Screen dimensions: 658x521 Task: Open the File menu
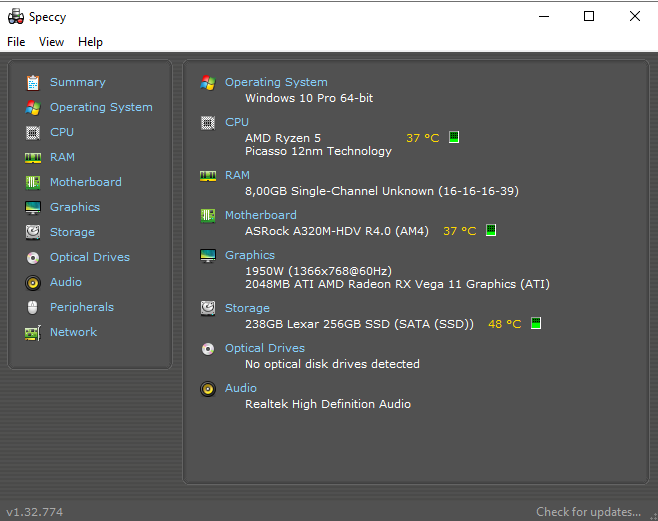[x=16, y=42]
